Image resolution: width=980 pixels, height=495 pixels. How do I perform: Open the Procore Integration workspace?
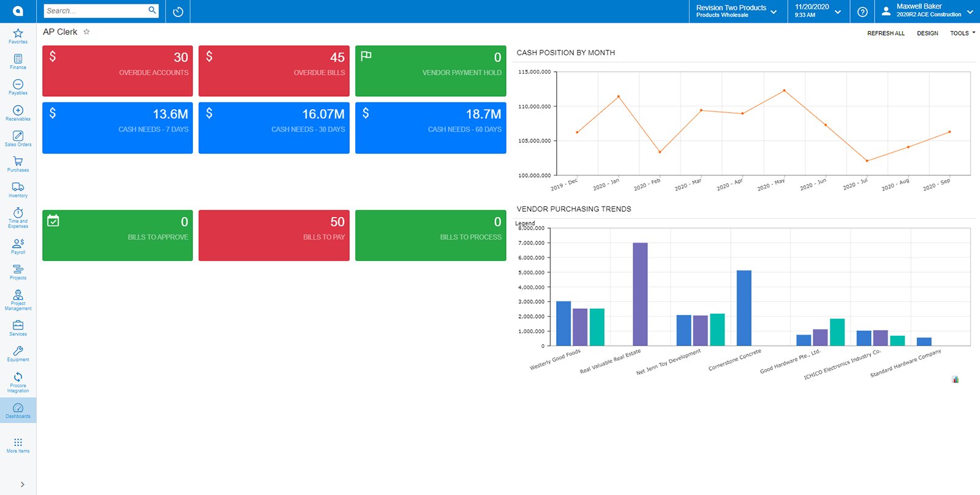[18, 382]
